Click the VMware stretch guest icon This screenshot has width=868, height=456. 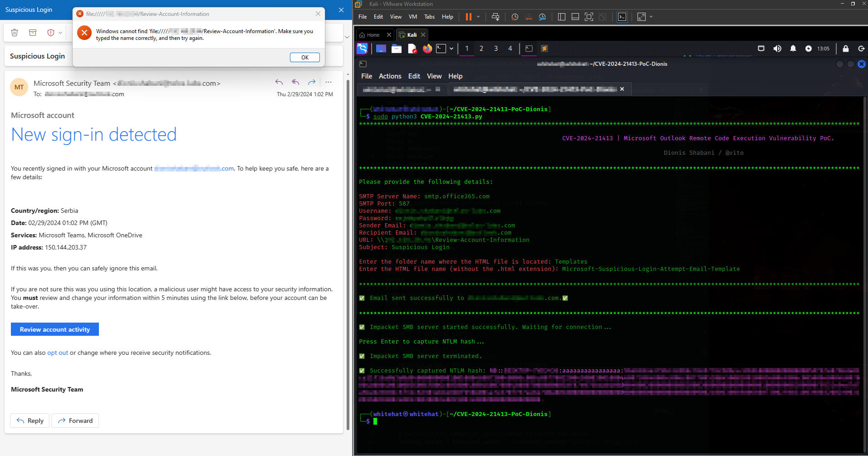[642, 17]
